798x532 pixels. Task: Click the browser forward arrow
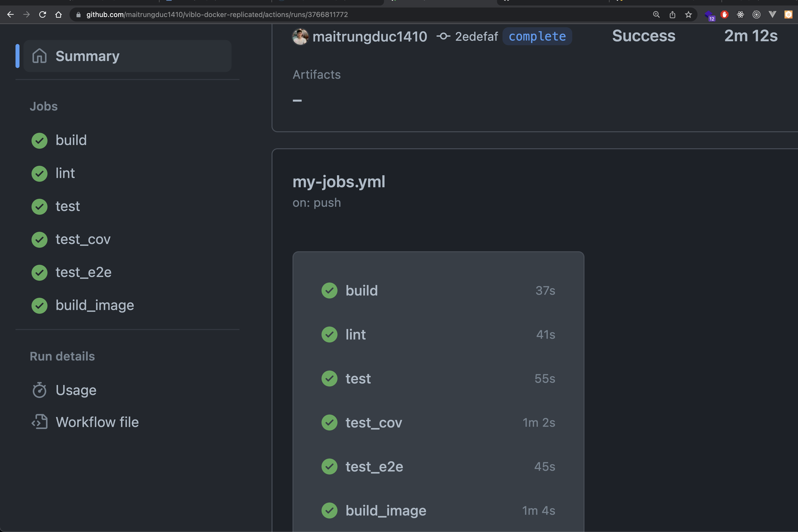click(26, 14)
